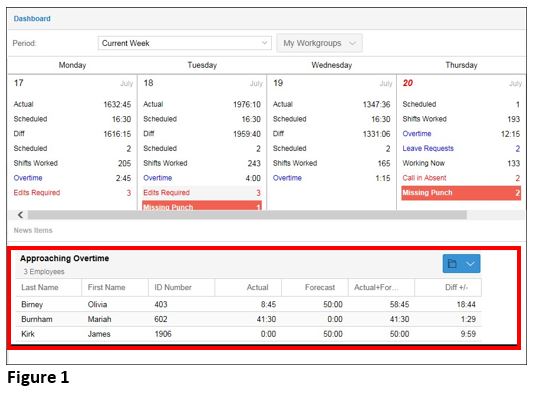Click Tuesday's Missing Punch alert
Screen dimensions: 536x396
coord(202,206)
